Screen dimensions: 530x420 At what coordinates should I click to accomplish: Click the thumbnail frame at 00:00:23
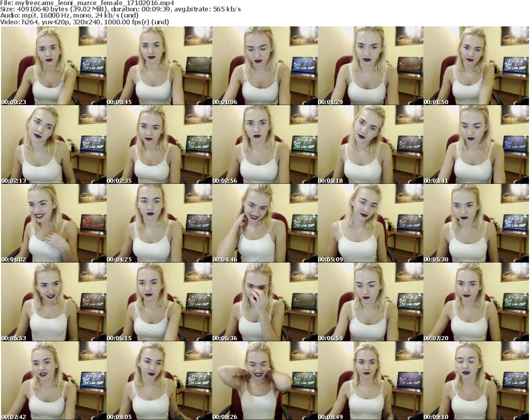click(54, 66)
